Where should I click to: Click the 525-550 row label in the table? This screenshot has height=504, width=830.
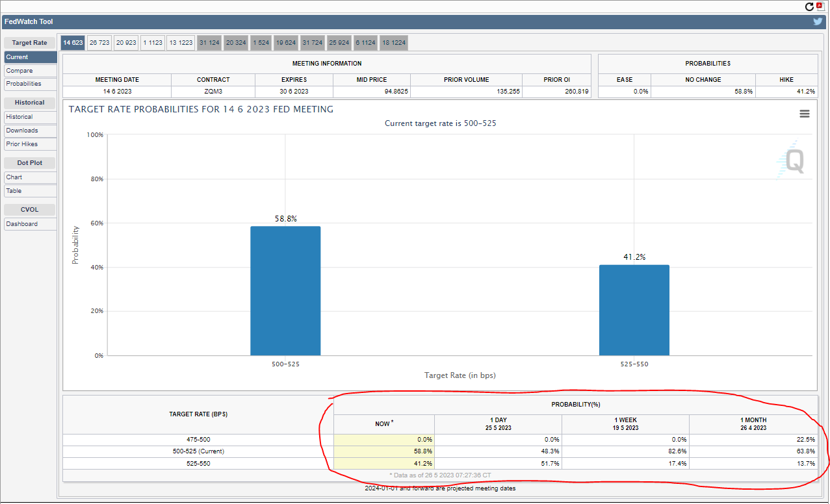(x=198, y=464)
